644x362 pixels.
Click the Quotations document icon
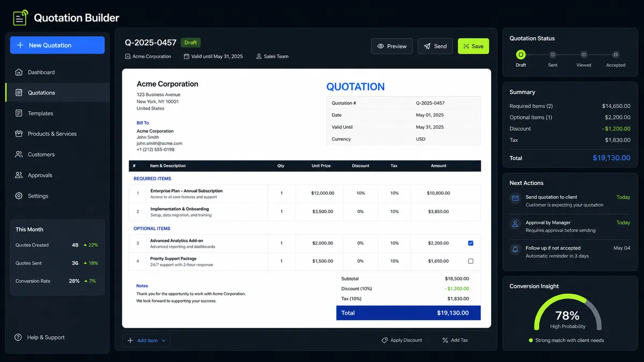coord(19,93)
